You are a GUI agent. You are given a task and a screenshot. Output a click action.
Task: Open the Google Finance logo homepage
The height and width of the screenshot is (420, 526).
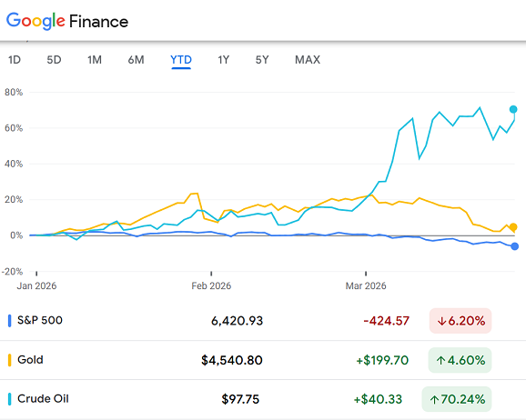click(67, 21)
